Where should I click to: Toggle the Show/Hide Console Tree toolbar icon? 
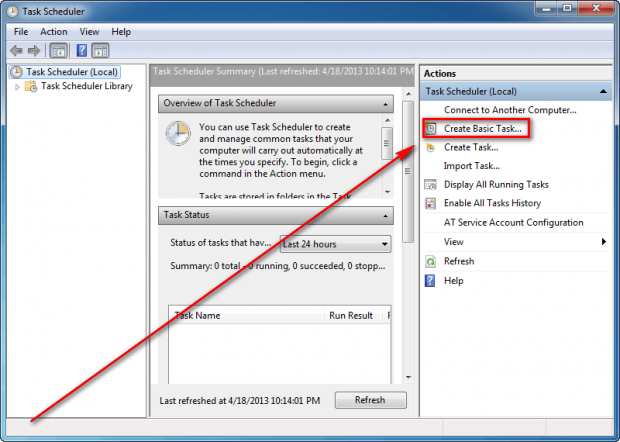(x=59, y=51)
